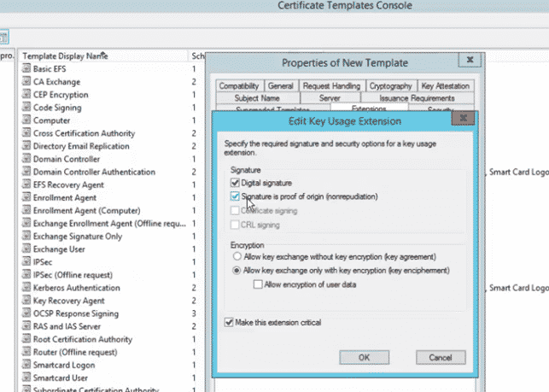
Task: Select the Enrollment Agent (Computer) template name
Action: [x=87, y=211]
